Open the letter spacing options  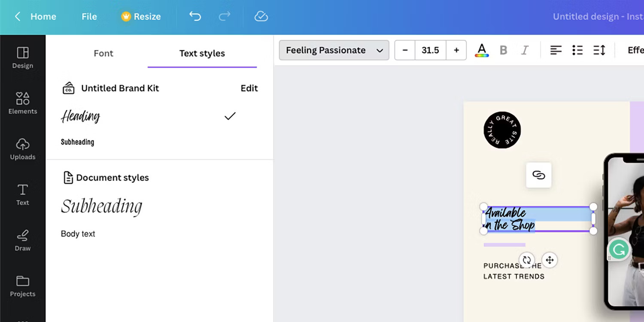599,50
